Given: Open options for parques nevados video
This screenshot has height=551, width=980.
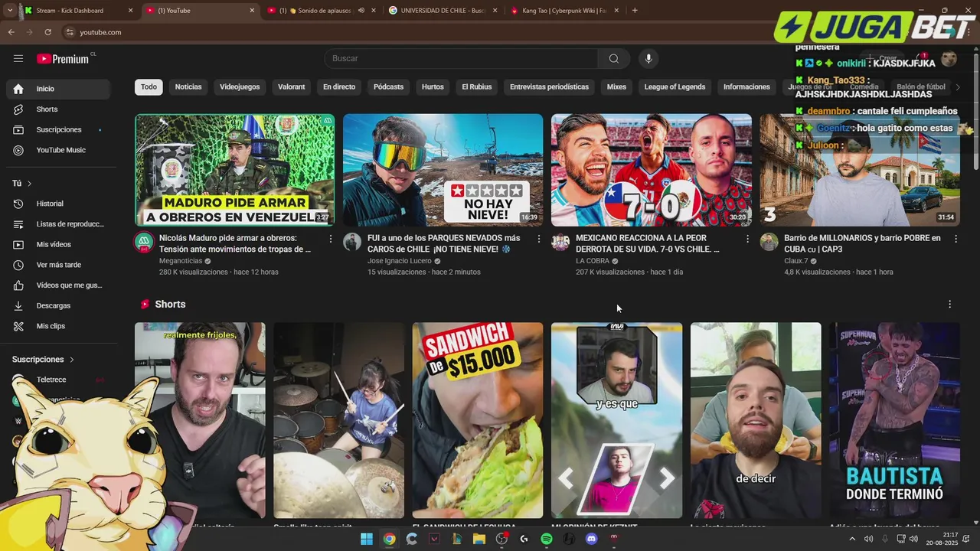Looking at the screenshot, I should pyautogui.click(x=539, y=239).
